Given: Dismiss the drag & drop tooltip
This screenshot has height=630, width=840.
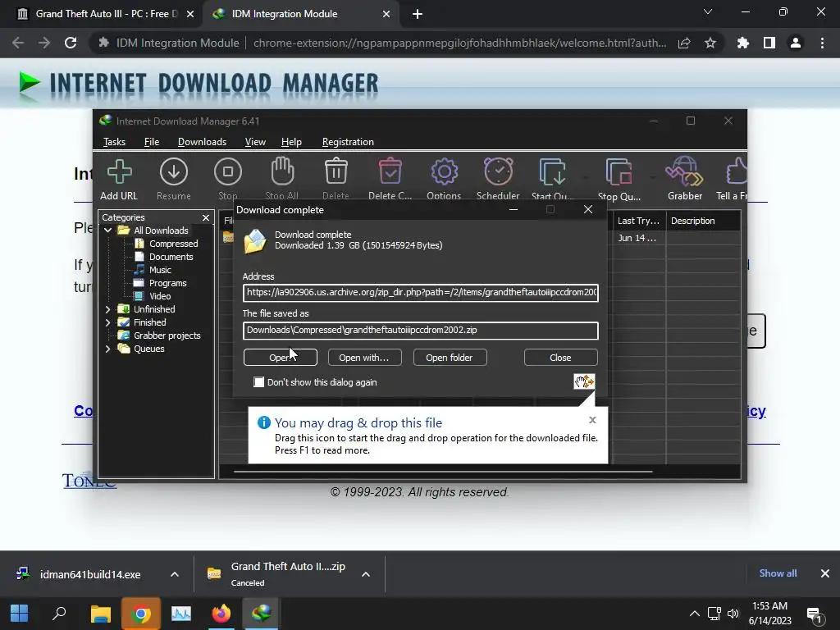Looking at the screenshot, I should click(592, 420).
